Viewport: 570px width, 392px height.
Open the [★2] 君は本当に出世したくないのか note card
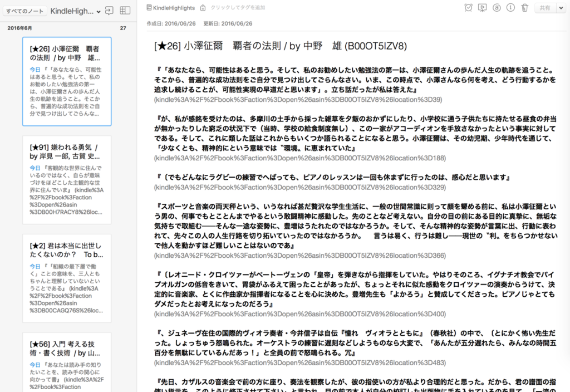[x=67, y=278]
